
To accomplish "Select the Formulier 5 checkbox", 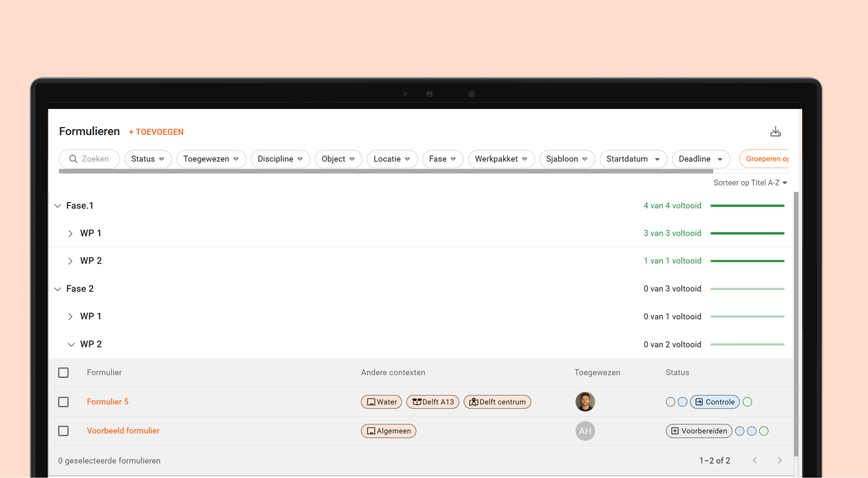I will click(64, 402).
